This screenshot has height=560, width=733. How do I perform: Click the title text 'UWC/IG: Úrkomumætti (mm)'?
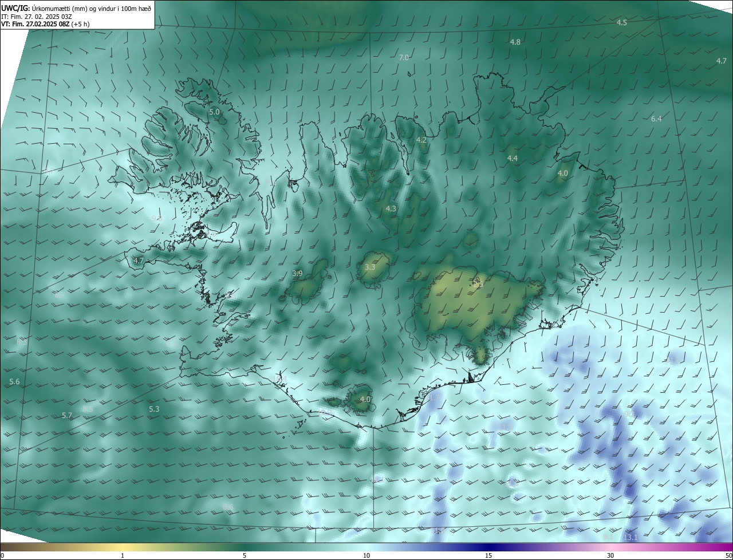[44, 8]
